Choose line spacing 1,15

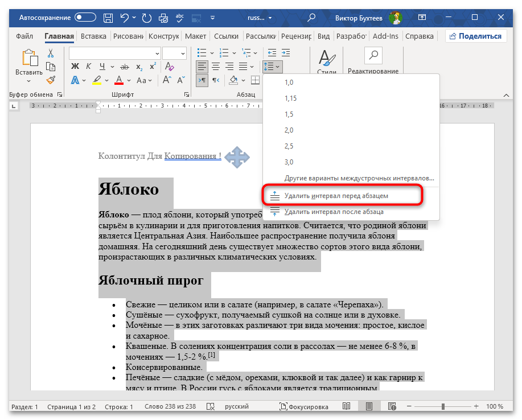[351, 98]
